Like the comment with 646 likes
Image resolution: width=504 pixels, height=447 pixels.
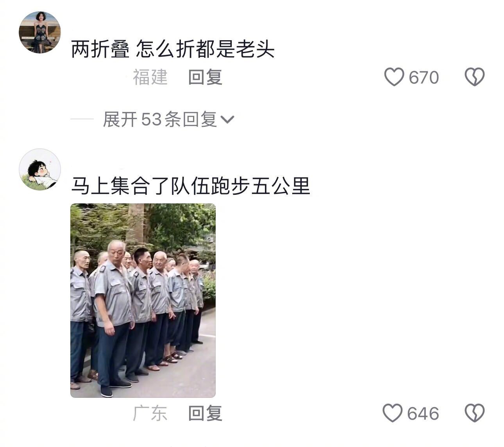[392, 413]
